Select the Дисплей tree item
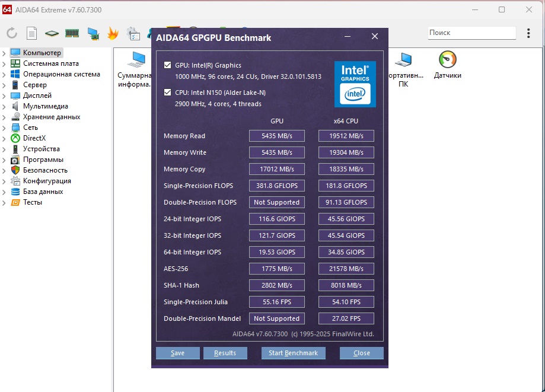 pyautogui.click(x=37, y=95)
